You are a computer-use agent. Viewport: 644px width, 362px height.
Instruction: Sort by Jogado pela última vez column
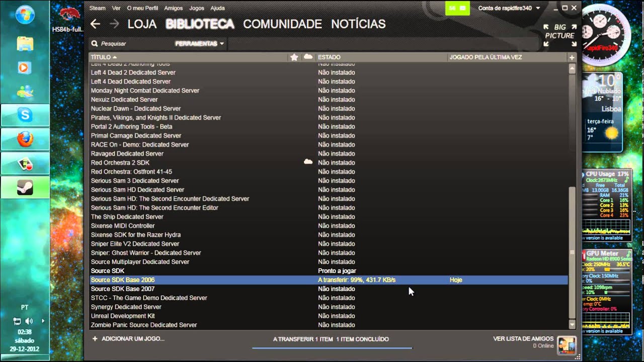click(x=486, y=57)
